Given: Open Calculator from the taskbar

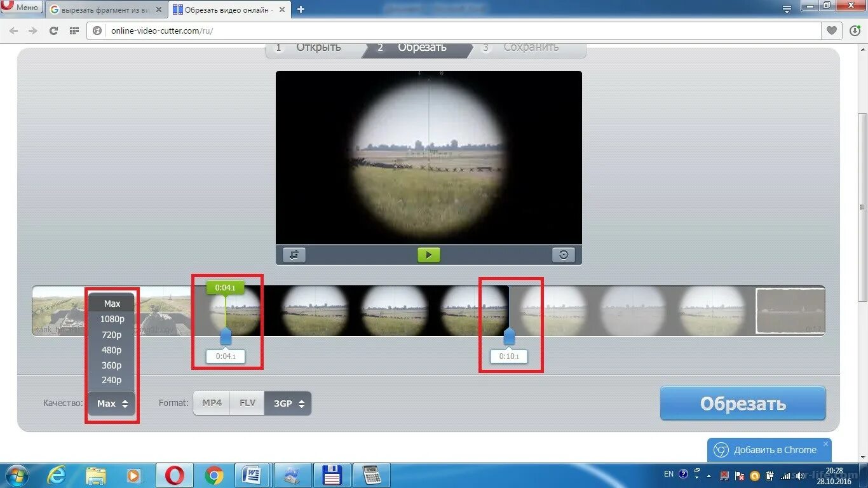Looking at the screenshot, I should [x=372, y=475].
